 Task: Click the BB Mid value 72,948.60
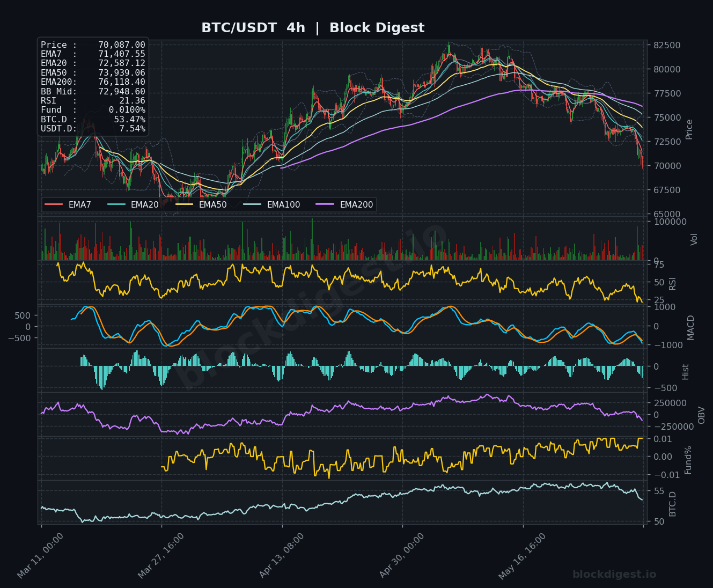(122, 92)
